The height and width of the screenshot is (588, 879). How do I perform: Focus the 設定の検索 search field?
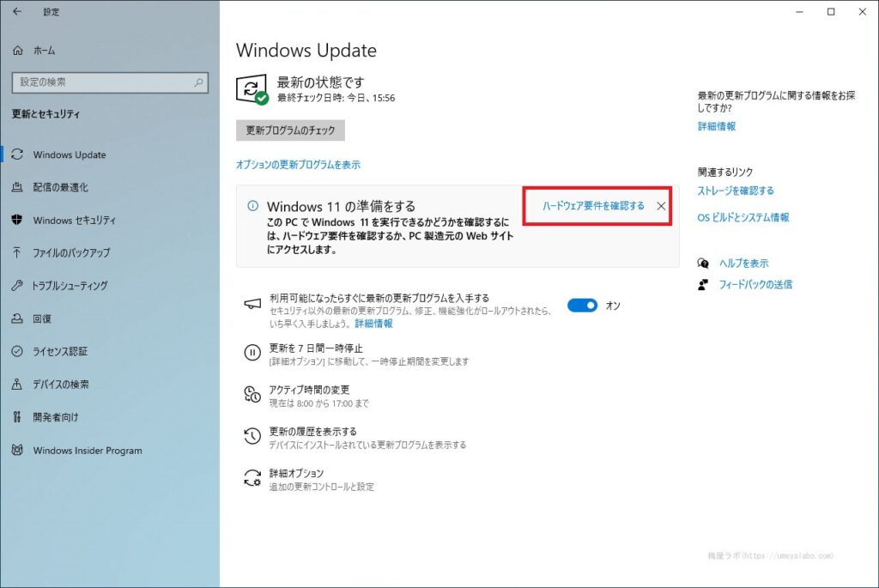(x=110, y=82)
